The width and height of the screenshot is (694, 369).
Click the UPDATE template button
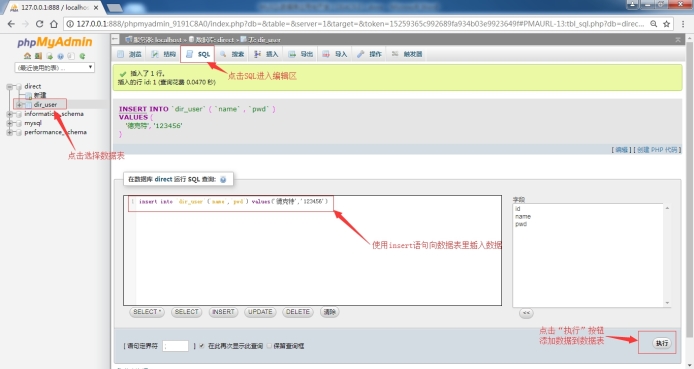(260, 312)
